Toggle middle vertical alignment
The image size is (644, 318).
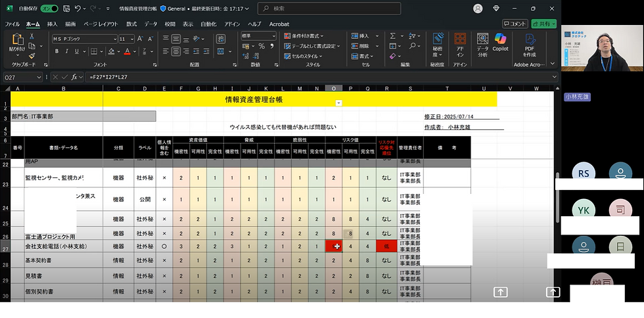coord(176,39)
